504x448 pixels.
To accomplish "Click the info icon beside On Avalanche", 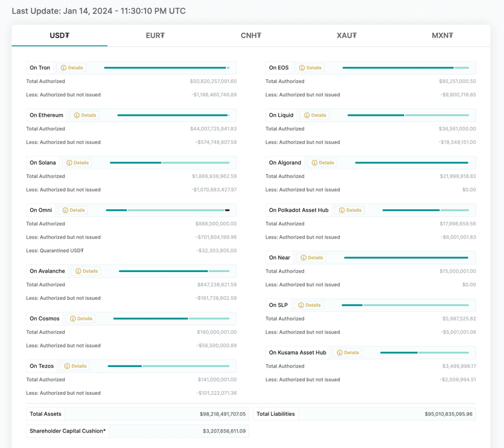I will (x=78, y=271).
